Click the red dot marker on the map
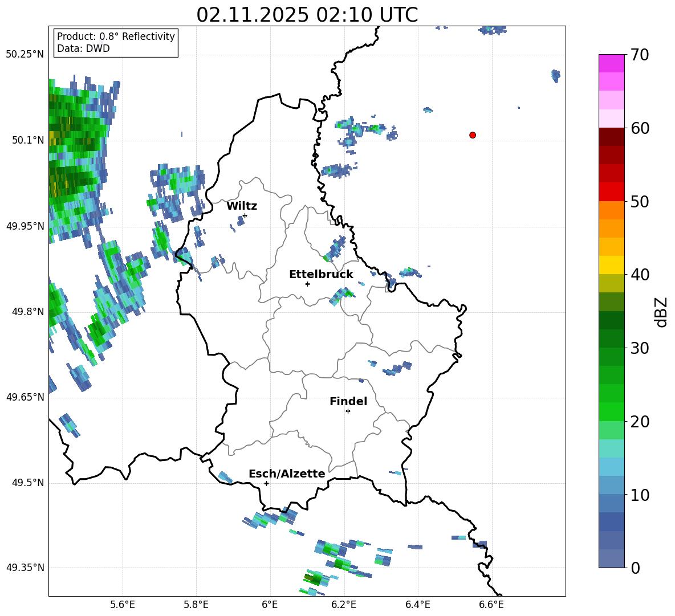Screen dimensions: 675x616 click(x=472, y=135)
